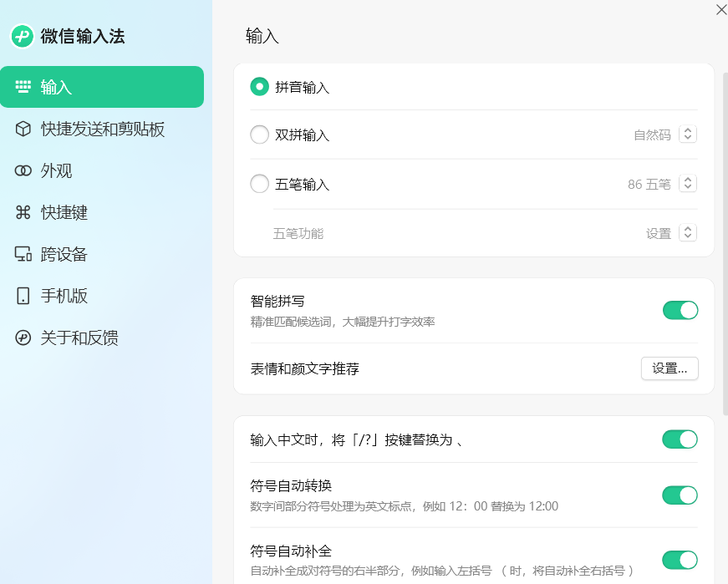Toggle the 智能拼写 switch
The width and height of the screenshot is (728, 584).
coord(680,310)
